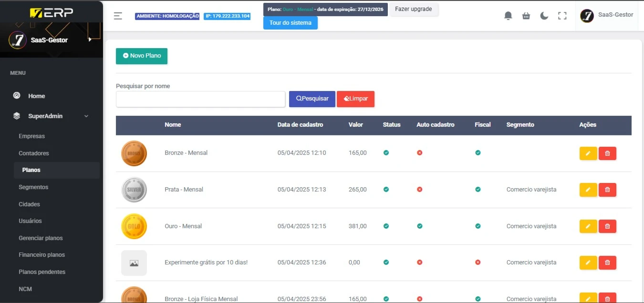
Task: Go to Segmentos in sidebar
Action: tap(33, 187)
